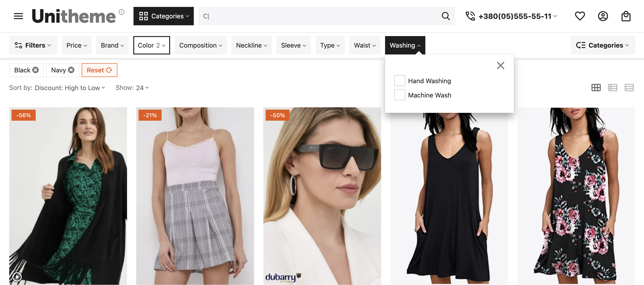644x285 pixels.
Task: Play video on the green dress product
Action: (x=17, y=276)
